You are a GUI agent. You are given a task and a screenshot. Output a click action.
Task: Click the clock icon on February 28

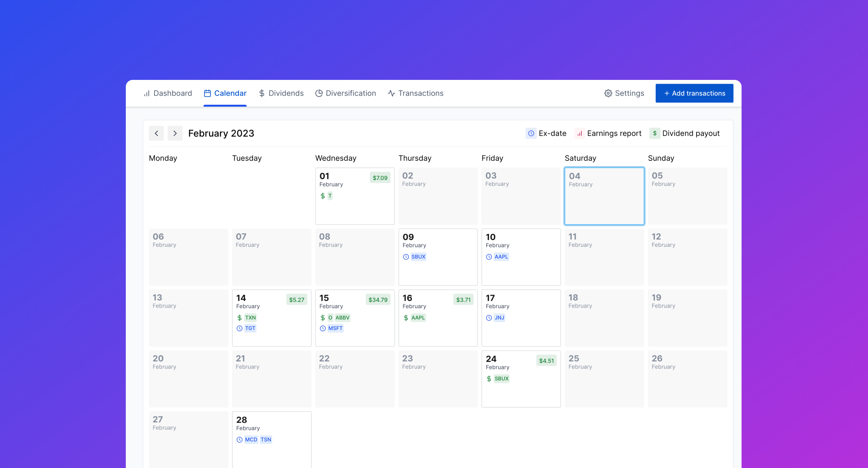point(239,440)
